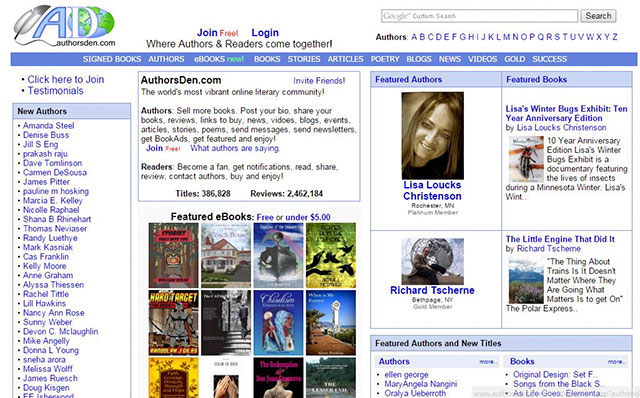Open new author Kelly Moore
The height and width of the screenshot is (398, 640).
(x=44, y=266)
